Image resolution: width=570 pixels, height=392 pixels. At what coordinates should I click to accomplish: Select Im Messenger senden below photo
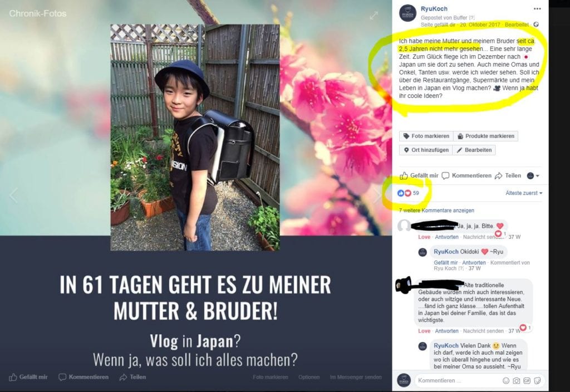point(356,377)
